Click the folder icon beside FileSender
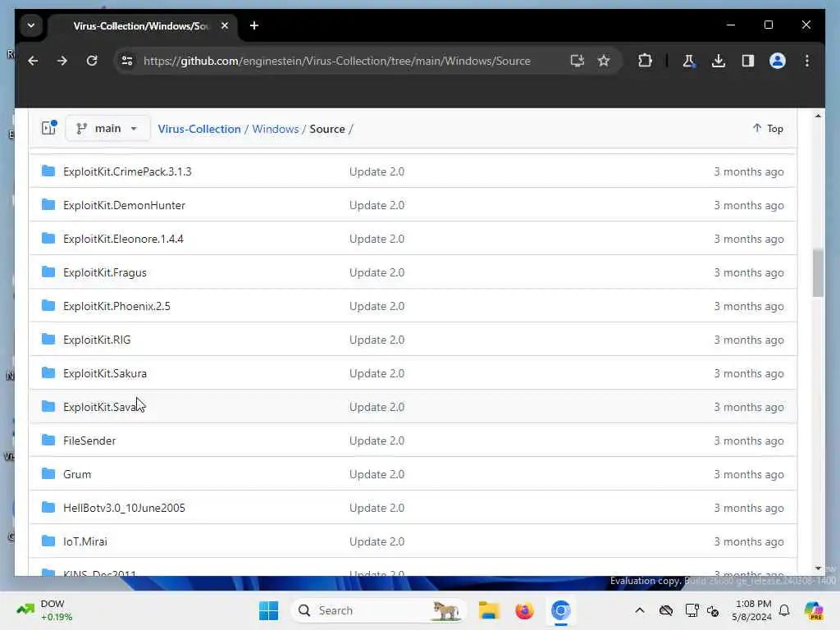 click(x=48, y=441)
